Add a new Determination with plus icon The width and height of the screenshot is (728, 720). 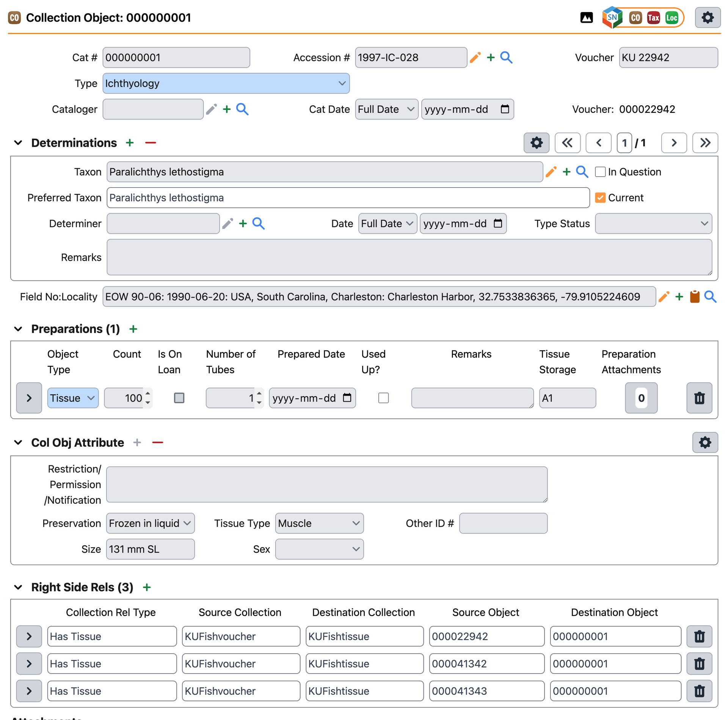130,143
